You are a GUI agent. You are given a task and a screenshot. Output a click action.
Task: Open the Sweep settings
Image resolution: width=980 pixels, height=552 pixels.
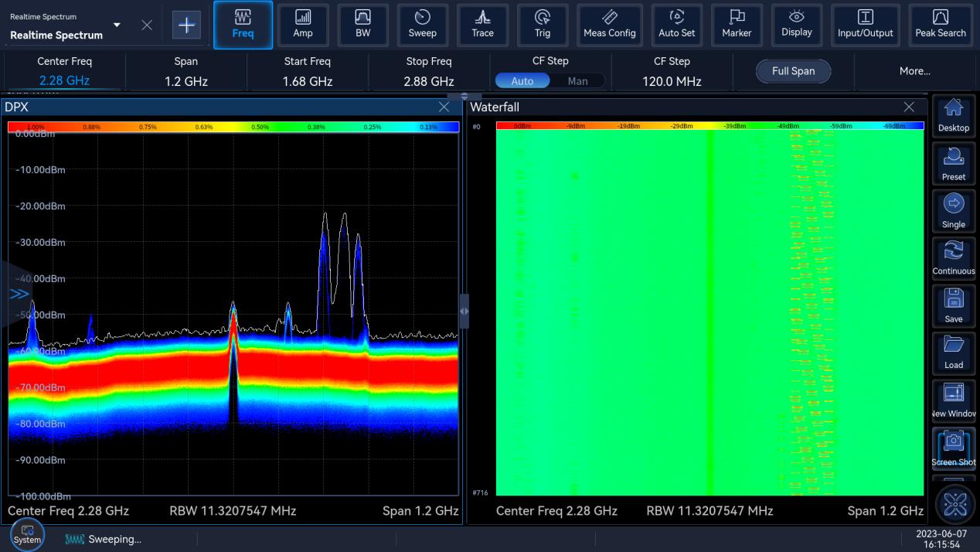422,25
